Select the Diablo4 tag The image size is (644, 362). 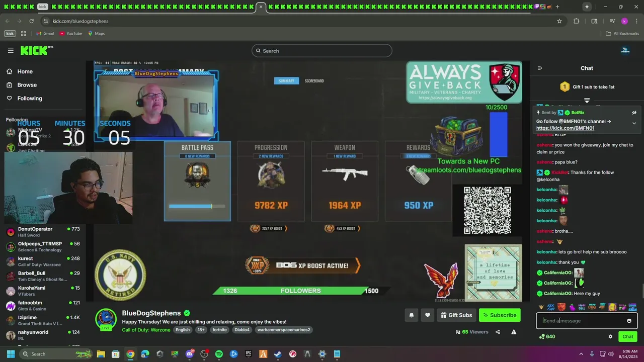(242, 330)
